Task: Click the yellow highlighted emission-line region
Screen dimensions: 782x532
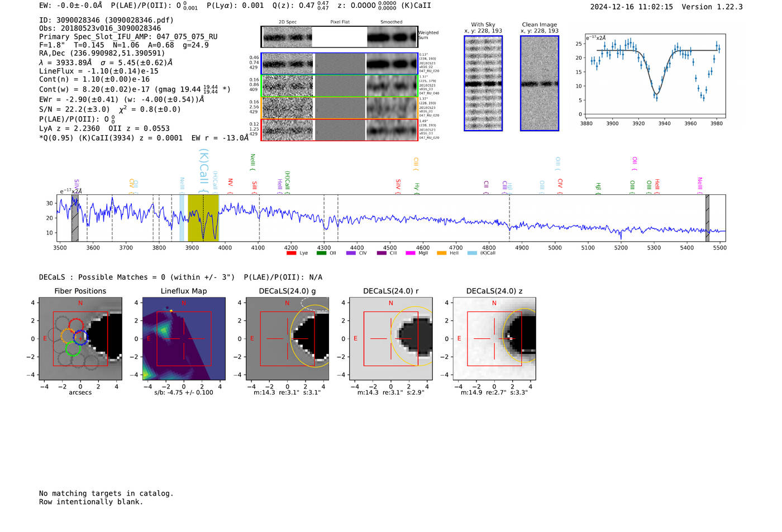Action: 203,218
